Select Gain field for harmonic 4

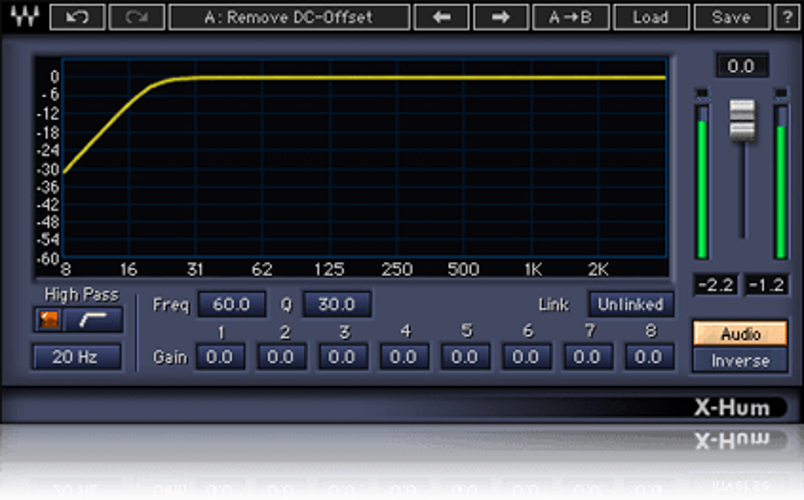click(x=404, y=356)
